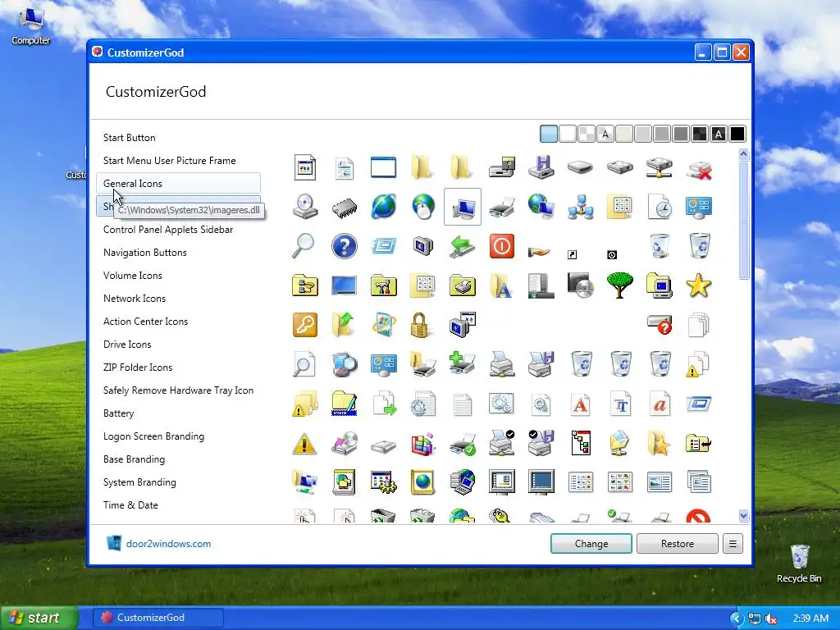Choose the light blue background swatch

549,134
